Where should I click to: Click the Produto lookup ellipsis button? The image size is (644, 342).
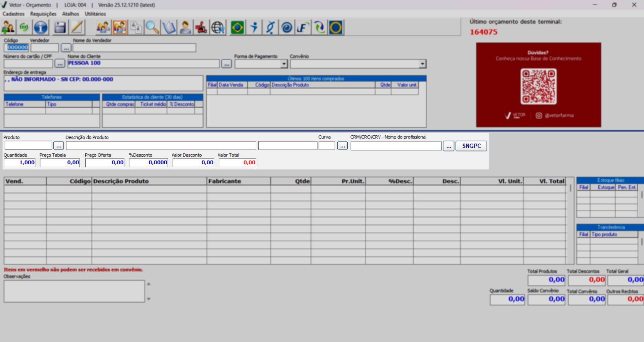click(58, 146)
